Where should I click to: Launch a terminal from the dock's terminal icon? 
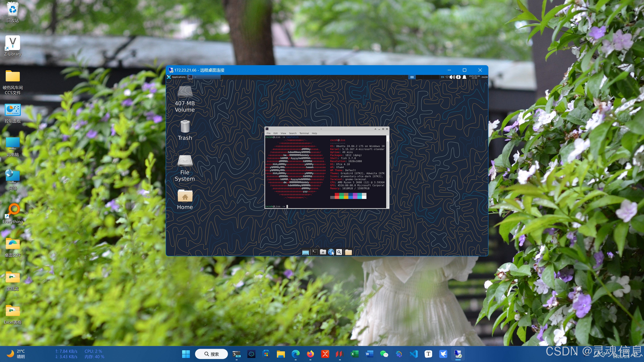tap(314, 252)
